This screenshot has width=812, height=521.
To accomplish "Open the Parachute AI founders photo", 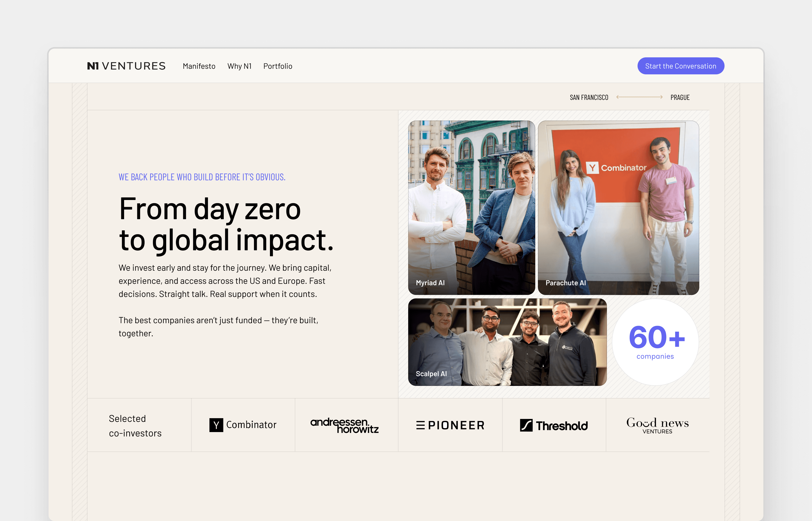I will (618, 208).
